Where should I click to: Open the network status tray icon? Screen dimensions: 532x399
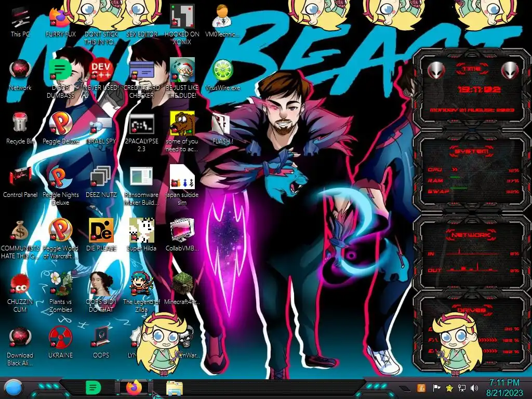(x=462, y=388)
